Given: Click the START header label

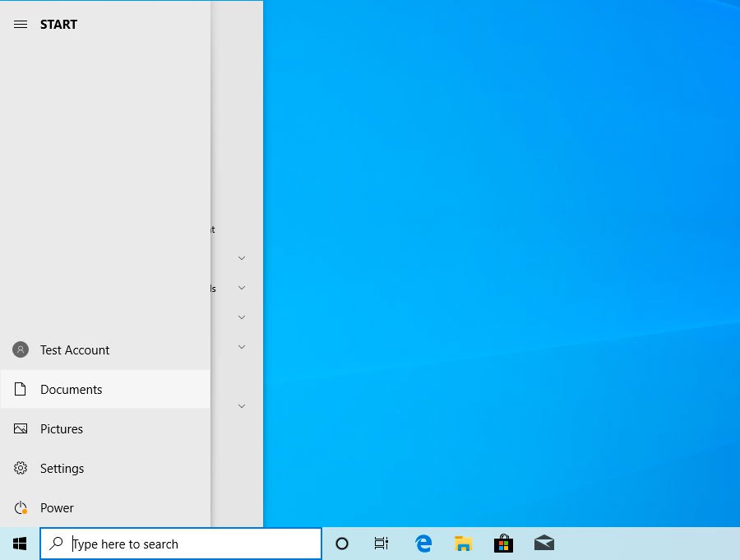Looking at the screenshot, I should click(58, 24).
